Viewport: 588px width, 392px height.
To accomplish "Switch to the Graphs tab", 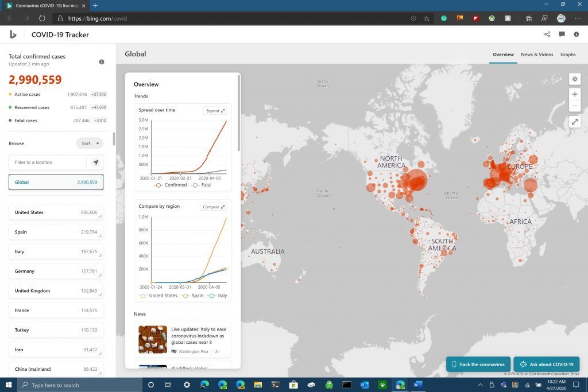I will (568, 55).
